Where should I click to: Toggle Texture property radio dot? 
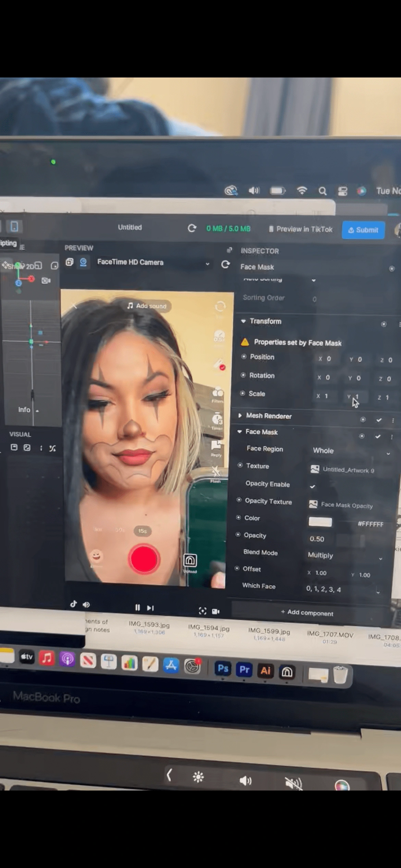click(240, 465)
